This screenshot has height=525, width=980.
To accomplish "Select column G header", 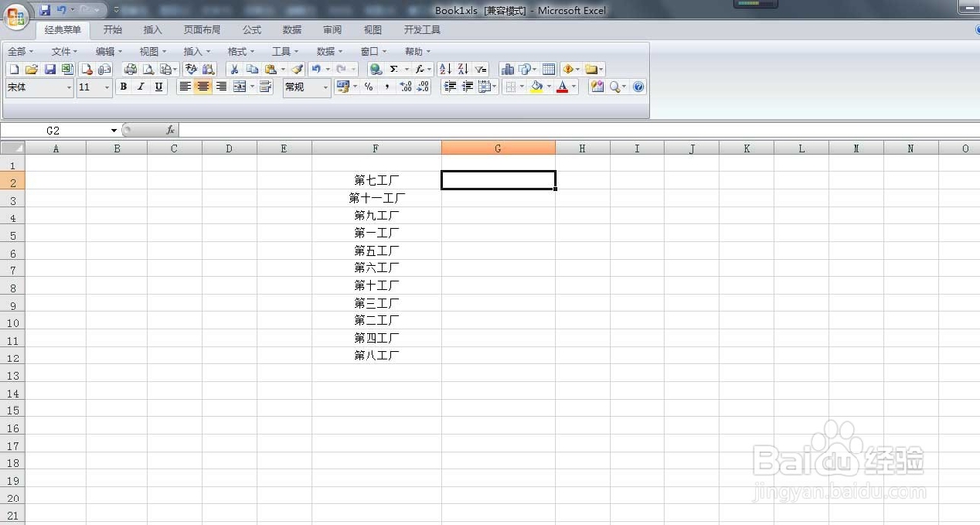I will click(x=498, y=148).
